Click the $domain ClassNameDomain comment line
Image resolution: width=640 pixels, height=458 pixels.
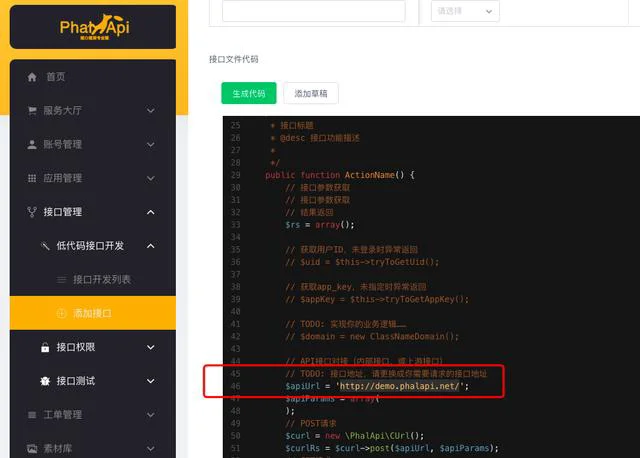click(x=372, y=337)
